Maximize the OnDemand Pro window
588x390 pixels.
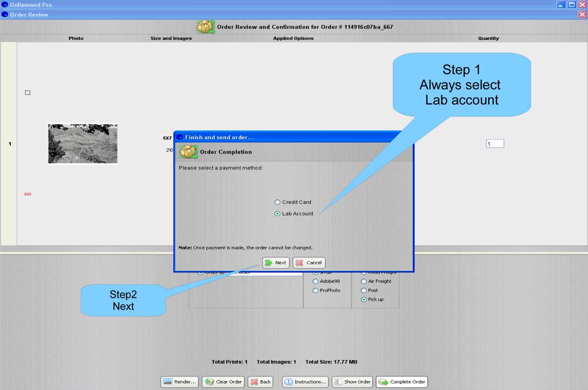pyautogui.click(x=572, y=4)
